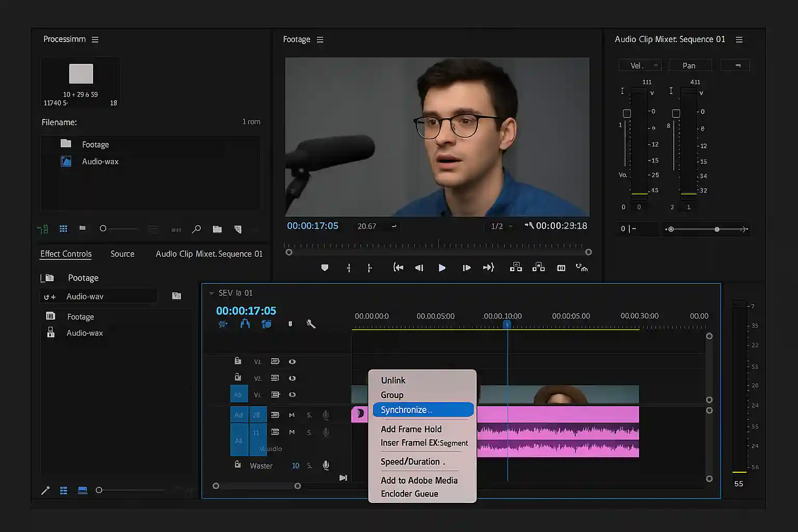Click the green icon left of grid view in project toolbar
798x532 pixels.
pos(43,229)
